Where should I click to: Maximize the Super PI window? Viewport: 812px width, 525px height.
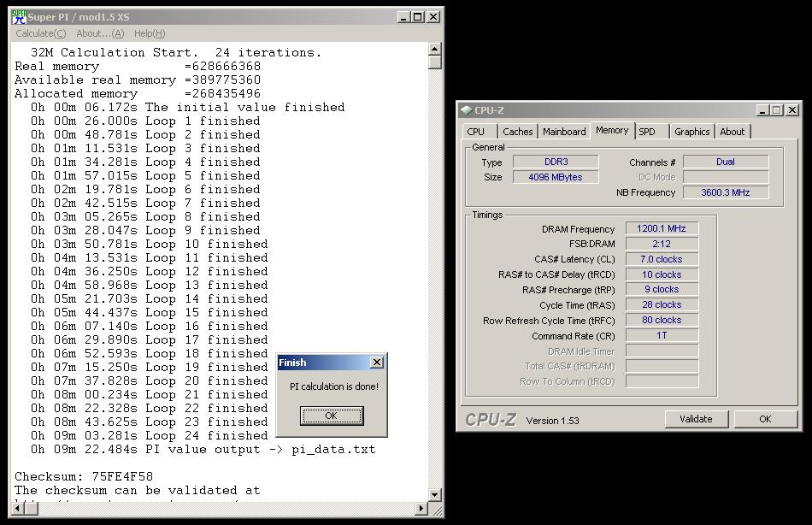click(417, 17)
